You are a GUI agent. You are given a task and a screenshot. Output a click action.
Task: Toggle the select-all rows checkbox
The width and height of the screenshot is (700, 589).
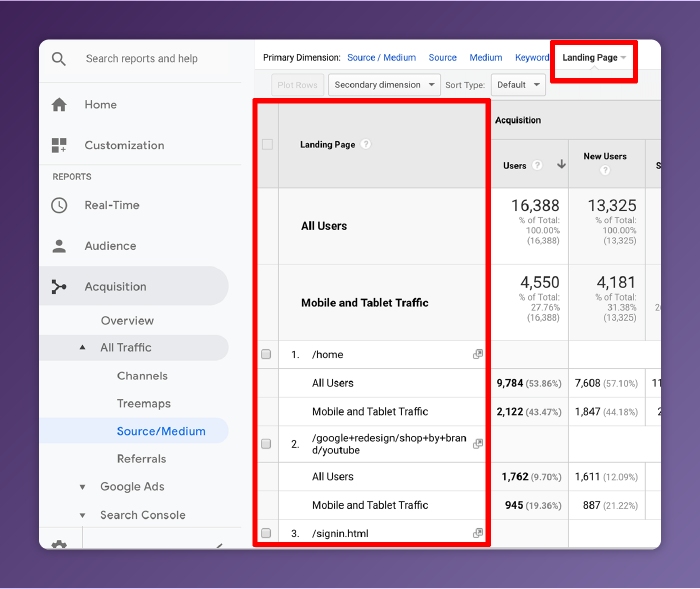[x=267, y=144]
